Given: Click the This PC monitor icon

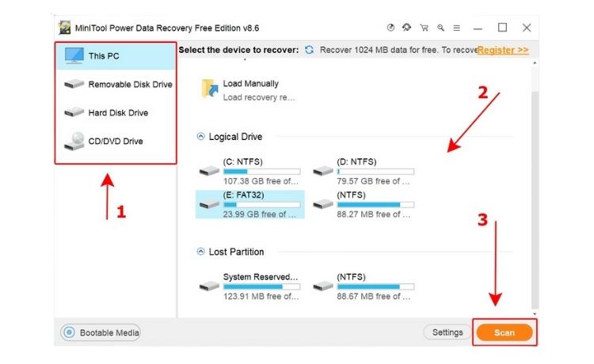Looking at the screenshot, I should click(74, 55).
